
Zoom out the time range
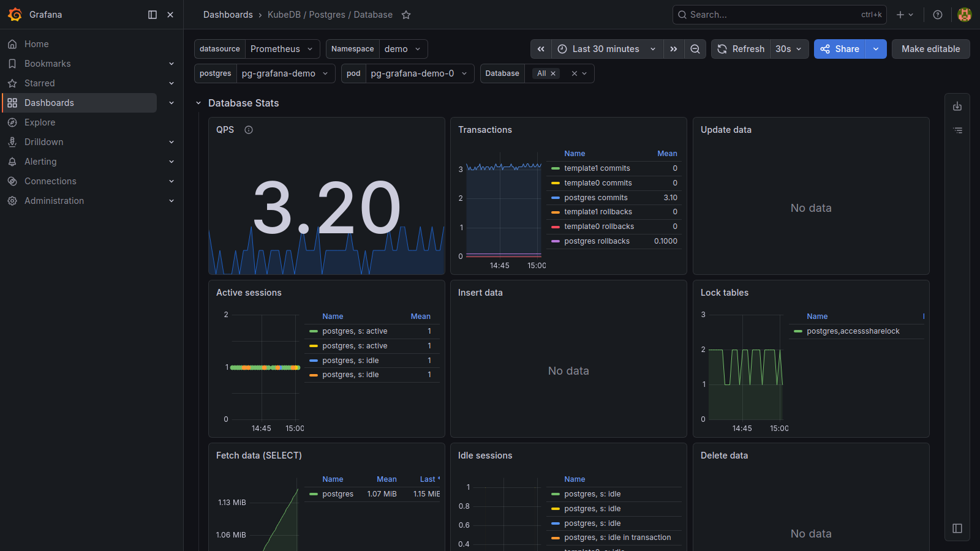point(695,49)
